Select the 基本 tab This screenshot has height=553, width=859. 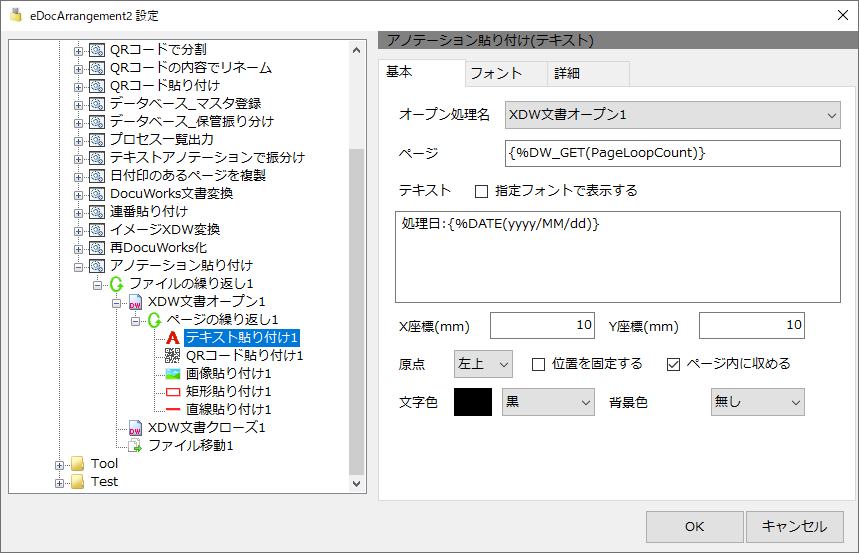click(x=421, y=72)
